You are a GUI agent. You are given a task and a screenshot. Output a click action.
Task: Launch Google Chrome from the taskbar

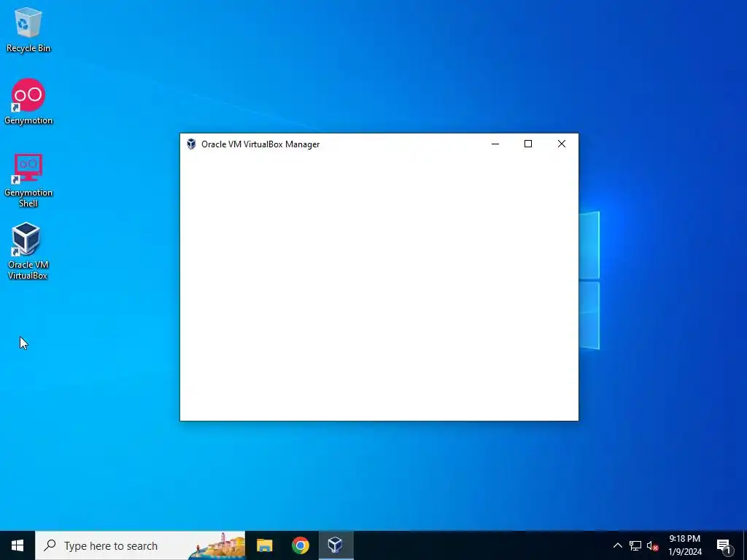pos(300,545)
